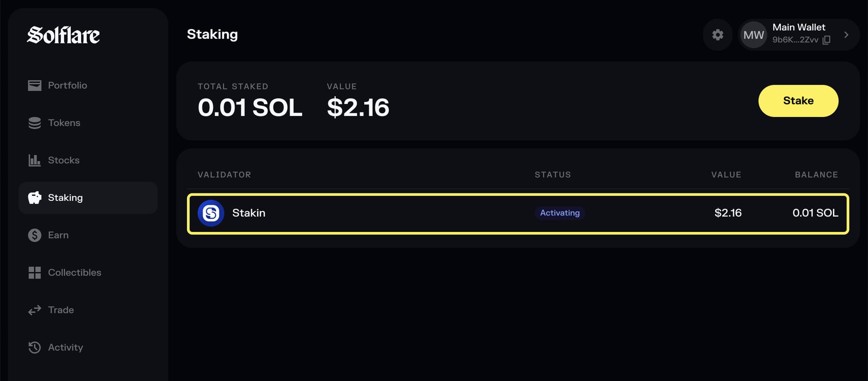Click the Stocks chart icon
This screenshot has height=381, width=868.
[x=35, y=160]
